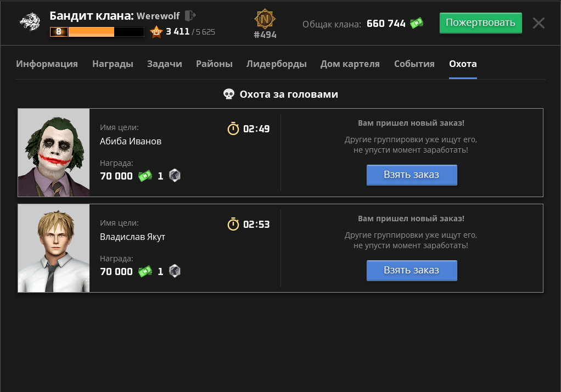
Task: Open the Информация tab
Action: [47, 64]
